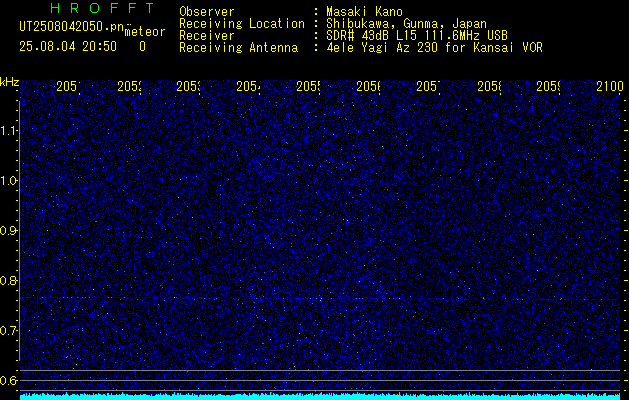Click the Observer field label
This screenshot has width=629, height=400.
[x=207, y=12]
